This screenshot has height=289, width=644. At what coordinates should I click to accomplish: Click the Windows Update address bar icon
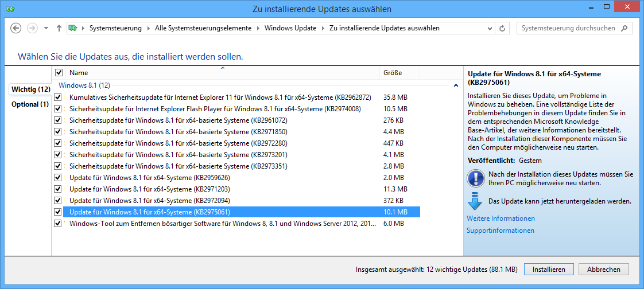73,28
